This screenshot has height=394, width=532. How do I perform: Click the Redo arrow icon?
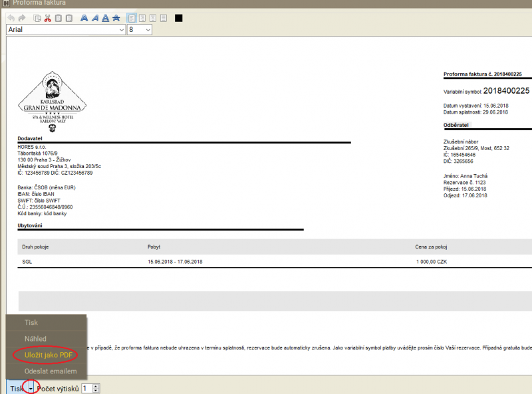pos(22,18)
